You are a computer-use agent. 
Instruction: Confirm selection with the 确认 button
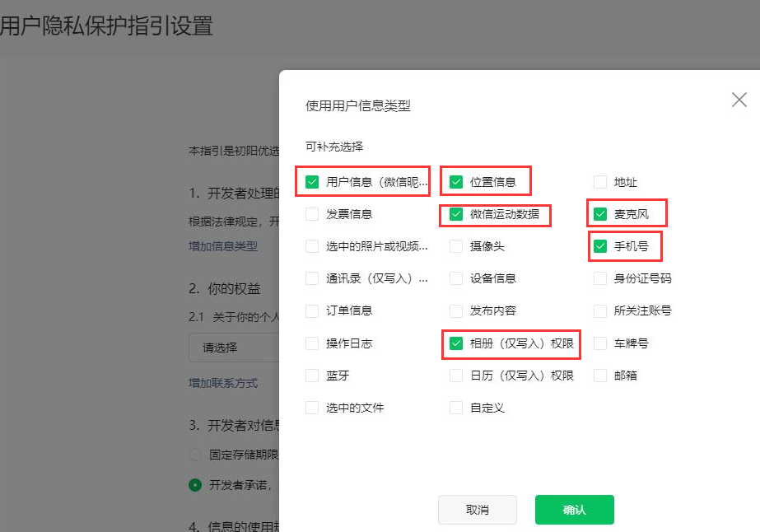click(575, 510)
